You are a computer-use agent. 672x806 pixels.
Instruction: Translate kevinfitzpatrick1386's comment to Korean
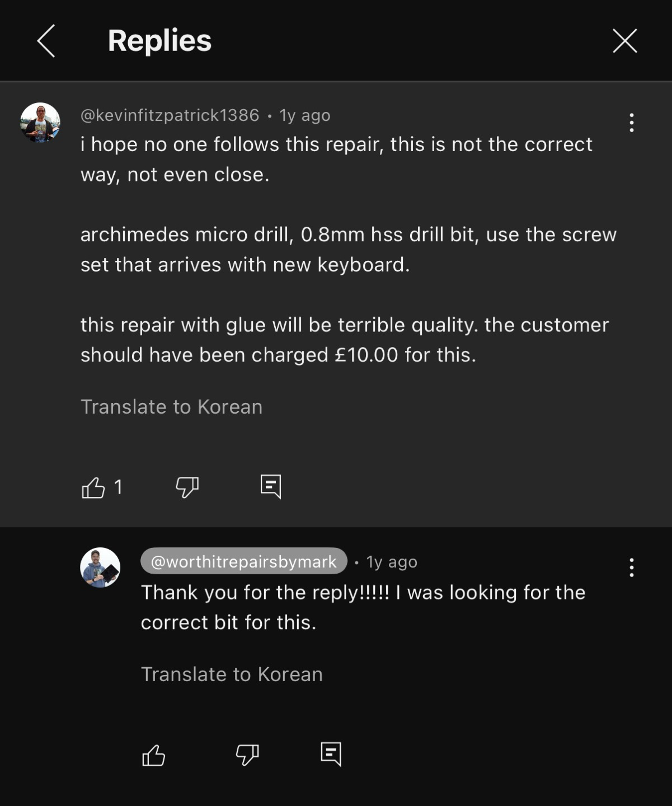click(171, 407)
